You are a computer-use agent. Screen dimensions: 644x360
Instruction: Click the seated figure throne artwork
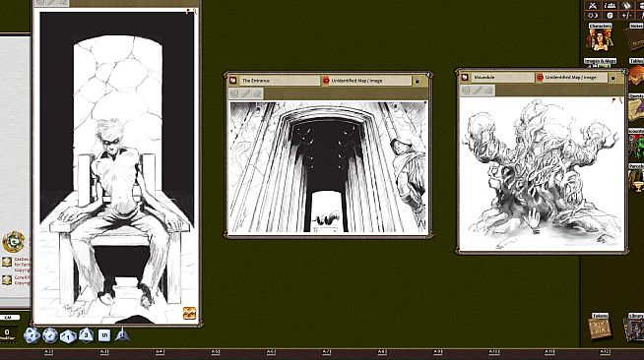[116, 167]
